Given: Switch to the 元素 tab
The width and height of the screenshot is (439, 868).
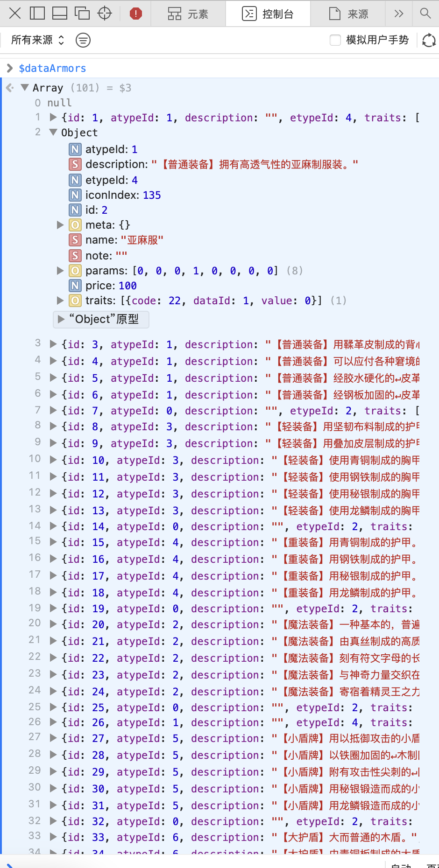Looking at the screenshot, I should [x=188, y=14].
